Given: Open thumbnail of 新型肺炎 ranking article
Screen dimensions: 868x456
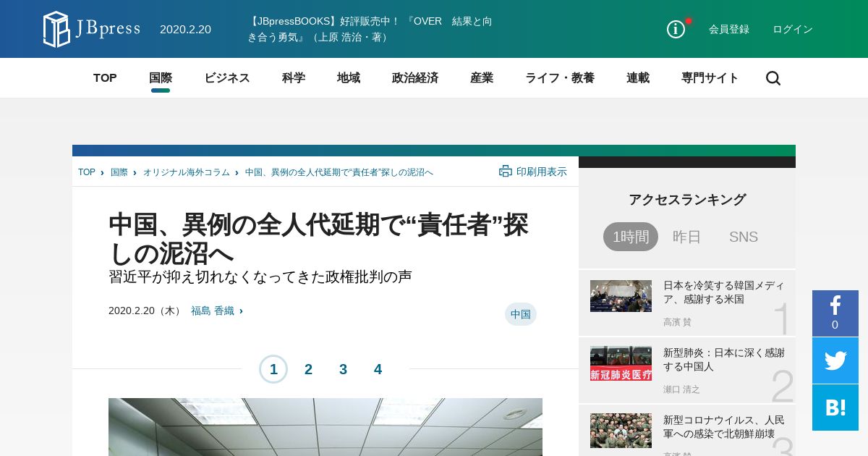Looking at the screenshot, I should (621, 363).
